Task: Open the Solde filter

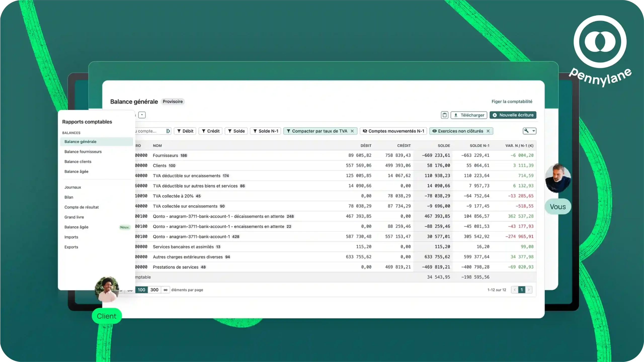Action: click(236, 131)
